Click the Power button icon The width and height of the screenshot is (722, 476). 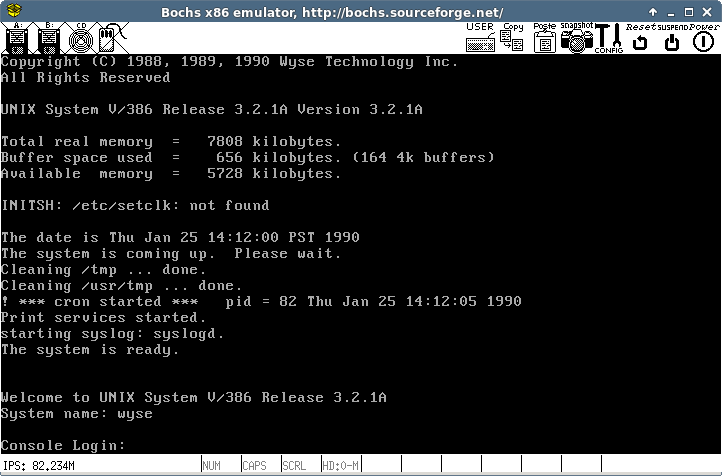tap(703, 37)
